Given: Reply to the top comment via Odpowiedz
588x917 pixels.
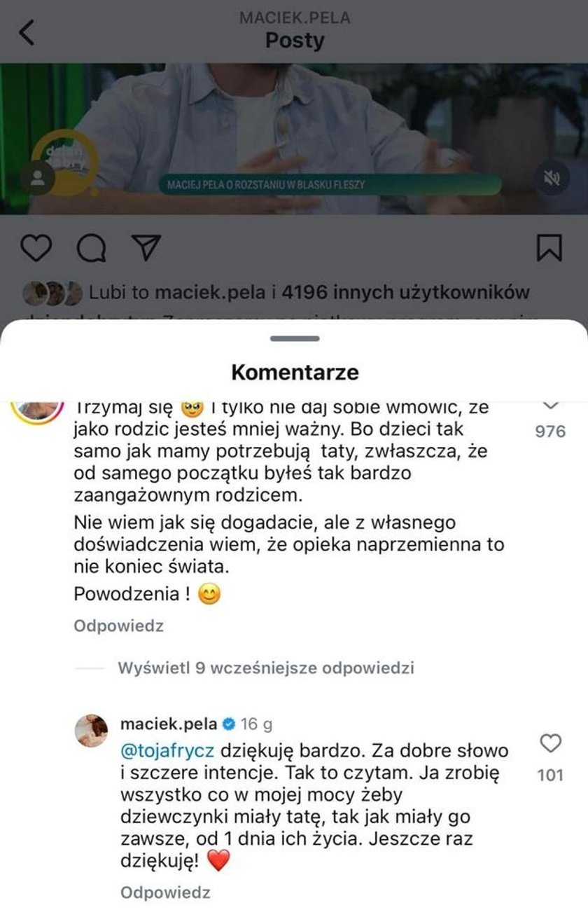Looking at the screenshot, I should [119, 626].
